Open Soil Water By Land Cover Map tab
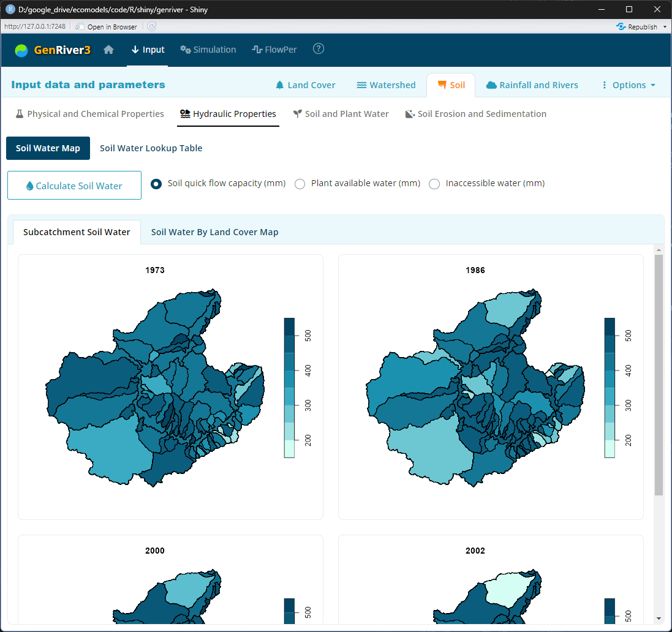The height and width of the screenshot is (632, 672). pos(215,232)
